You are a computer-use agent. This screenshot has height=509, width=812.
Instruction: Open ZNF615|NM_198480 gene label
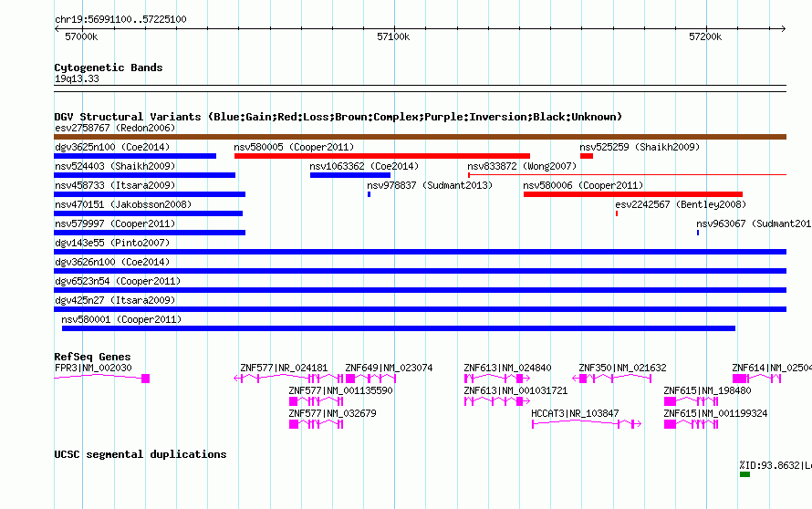coord(707,391)
